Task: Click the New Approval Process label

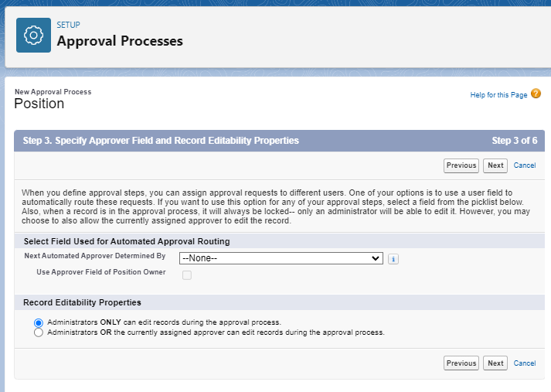Action: 53,92
